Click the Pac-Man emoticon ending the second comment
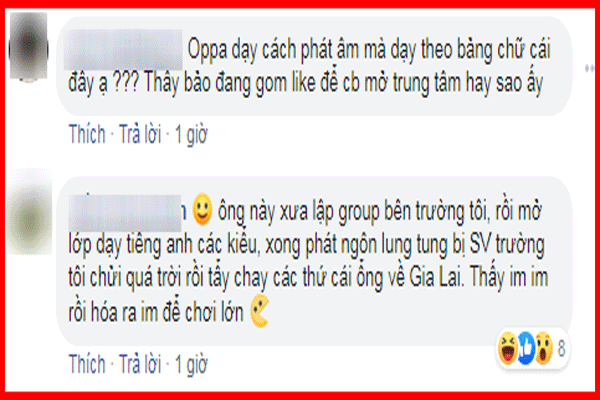The image size is (600, 400). tap(260, 310)
